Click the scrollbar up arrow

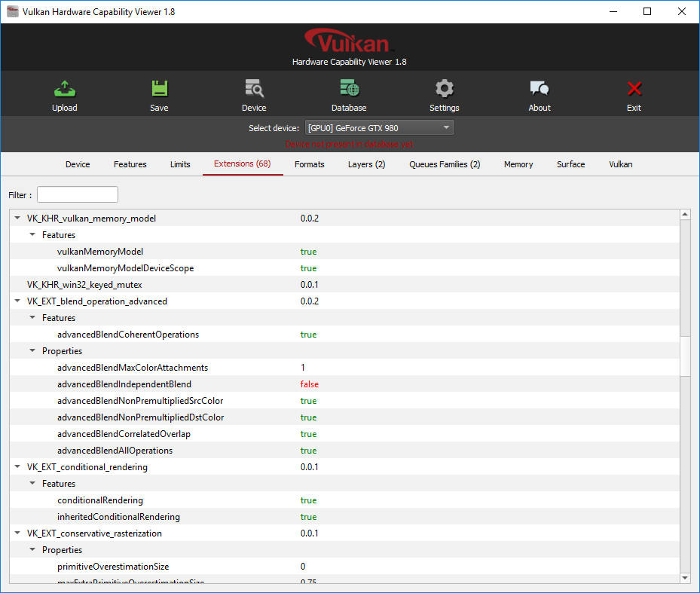[685, 215]
